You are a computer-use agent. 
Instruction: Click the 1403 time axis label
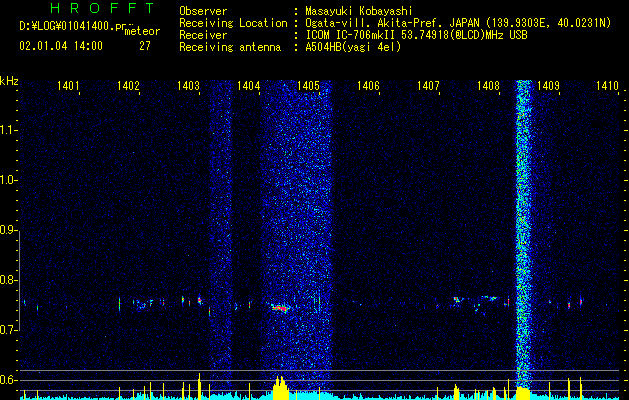(x=188, y=85)
